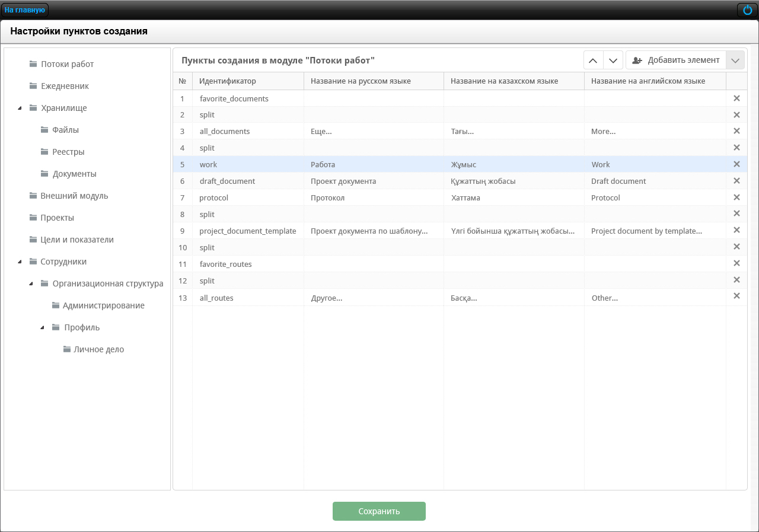Select the favorite_documents identifier cell
Viewport: 759px width, 532px height.
248,98
